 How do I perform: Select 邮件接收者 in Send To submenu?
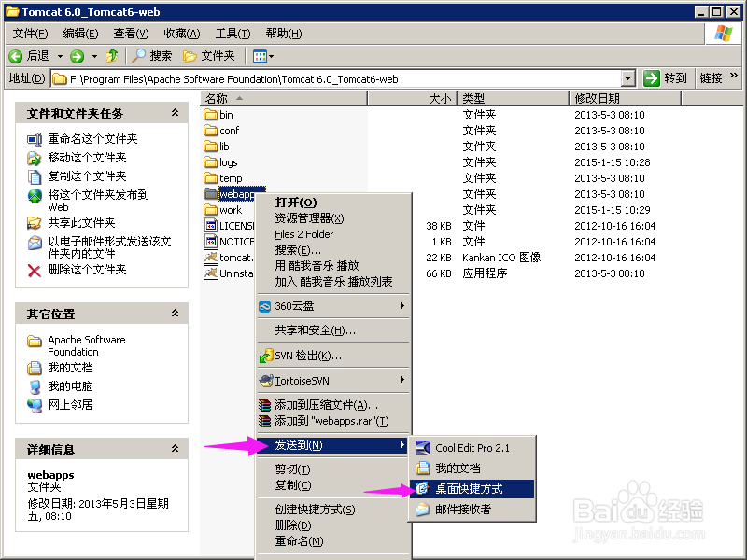coord(472,509)
